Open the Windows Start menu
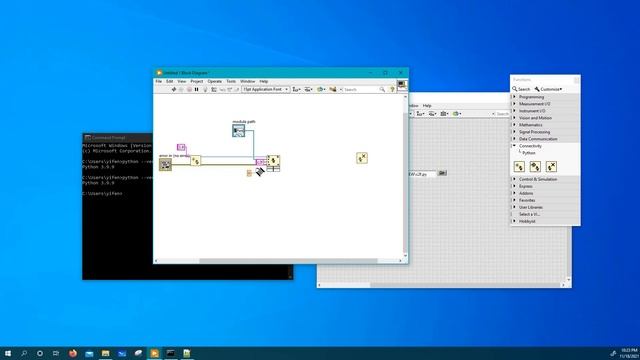640x360 pixels. [8, 353]
